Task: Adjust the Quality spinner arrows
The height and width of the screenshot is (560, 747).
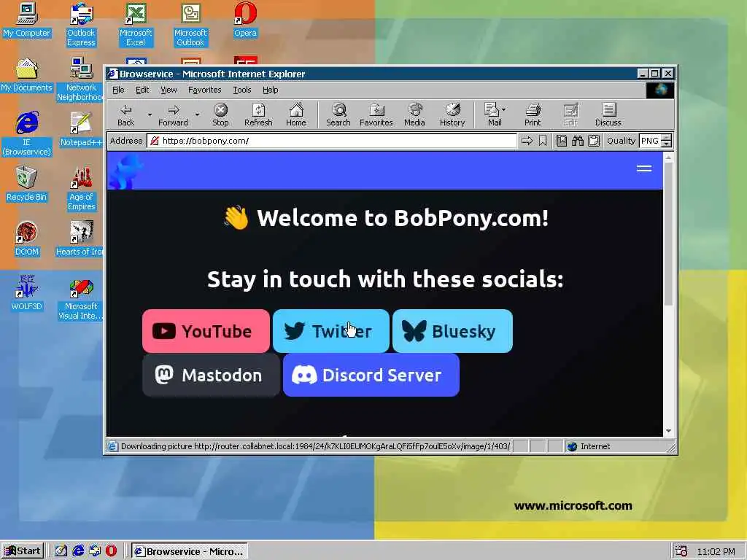Action: coord(667,141)
